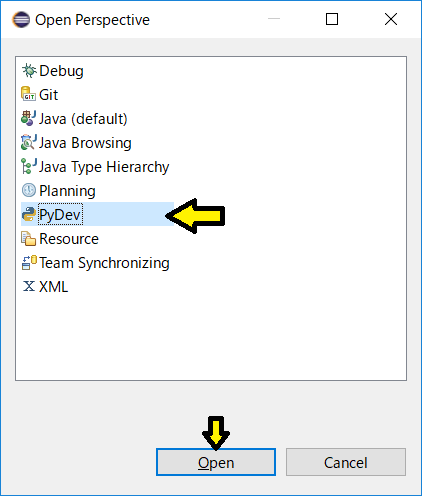The image size is (422, 496).
Task: Click the Resource folder icon
Action: (x=29, y=239)
